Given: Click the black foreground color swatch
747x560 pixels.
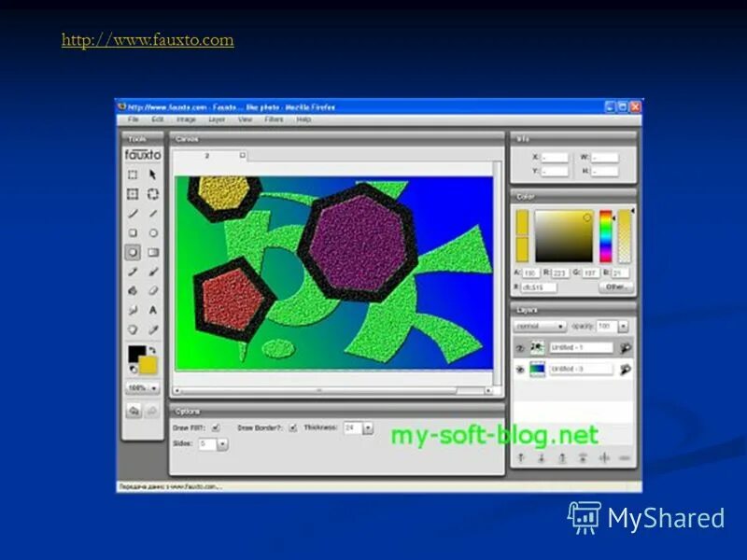Looking at the screenshot, I should click(x=135, y=354).
